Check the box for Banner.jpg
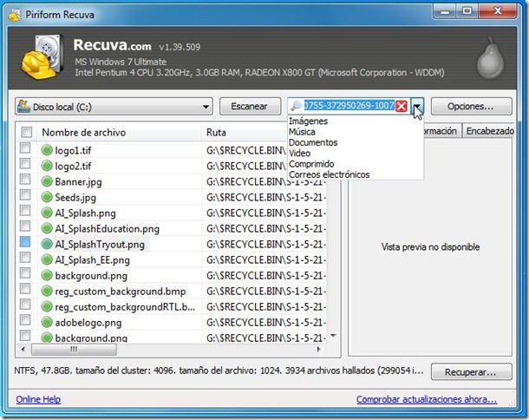Viewport: 529px width, 420px height. tap(25, 180)
